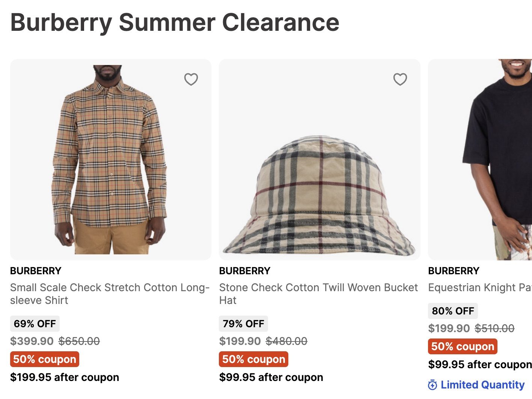
Task: Click the BURBERRY brand label above shirt title
Action: [36, 271]
